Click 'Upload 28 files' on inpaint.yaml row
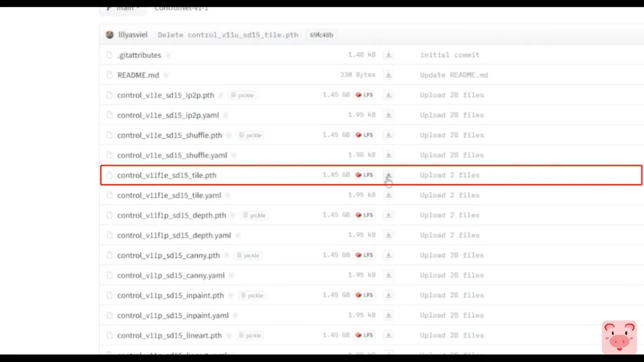Viewport: 644px width, 362px height. [452, 315]
